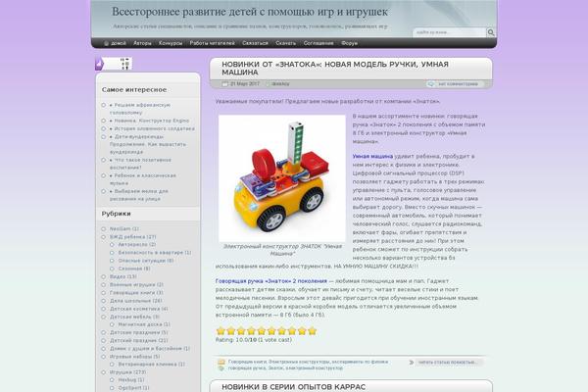Open «Магнитная доска (1)» subcategory
The width and height of the screenshot is (588, 392).
144,324
